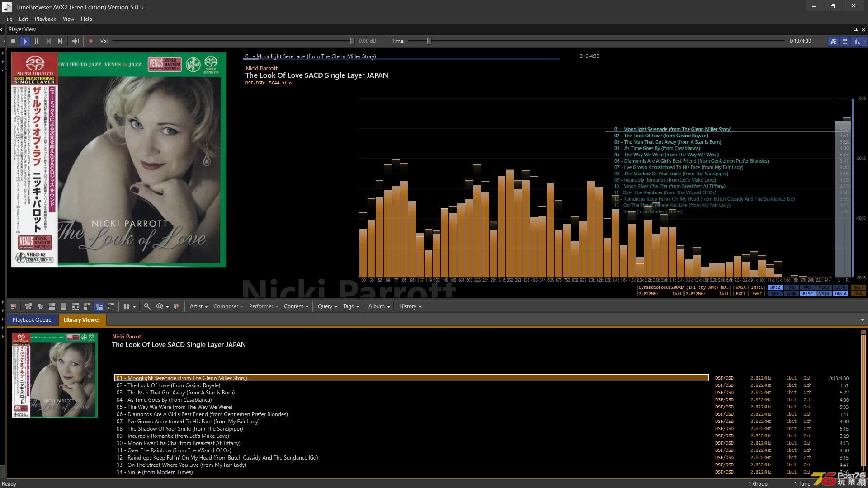
Task: Click the spectrum bars view icon
Action: click(x=857, y=41)
